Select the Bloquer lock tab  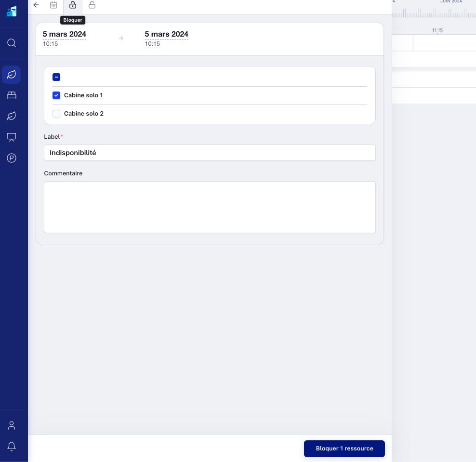pos(73,5)
